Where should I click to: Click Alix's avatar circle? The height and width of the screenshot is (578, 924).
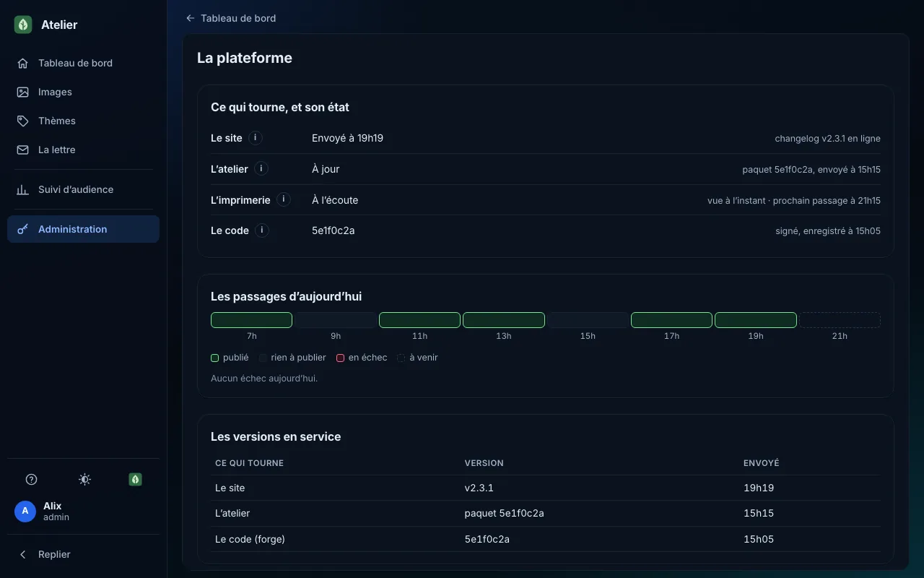[25, 512]
